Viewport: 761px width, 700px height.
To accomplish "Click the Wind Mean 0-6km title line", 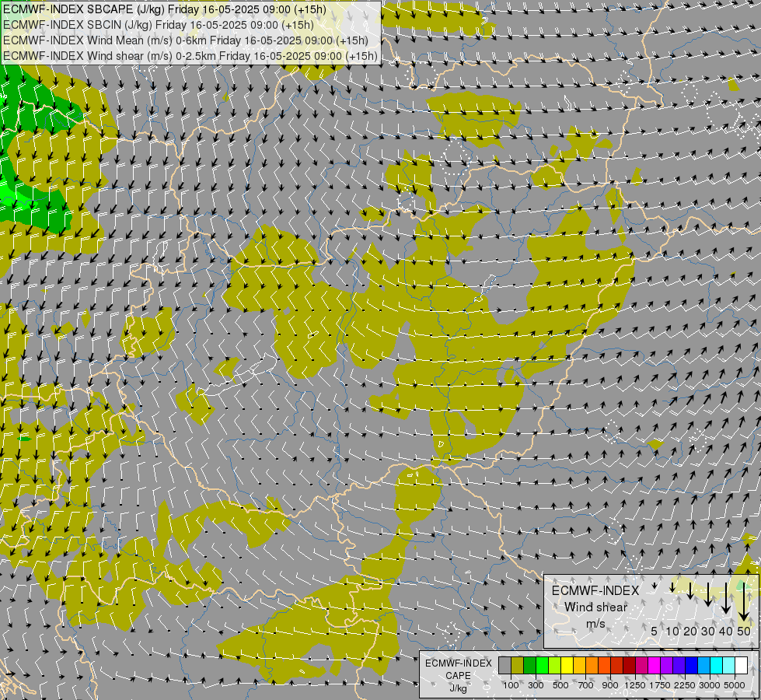I will 186,40.
